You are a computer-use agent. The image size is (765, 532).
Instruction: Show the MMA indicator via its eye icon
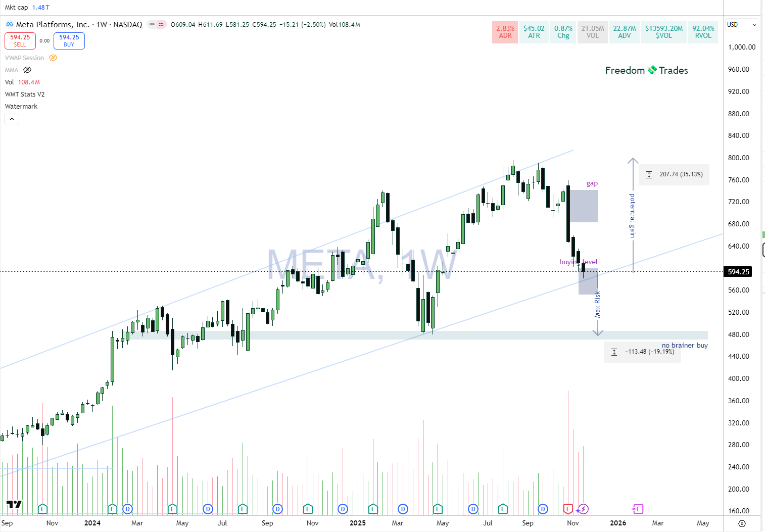(27, 70)
